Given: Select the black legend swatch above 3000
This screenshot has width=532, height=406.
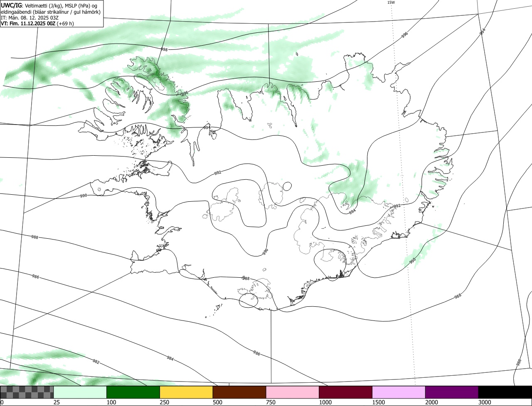Looking at the screenshot, I should pyautogui.click(x=505, y=392).
